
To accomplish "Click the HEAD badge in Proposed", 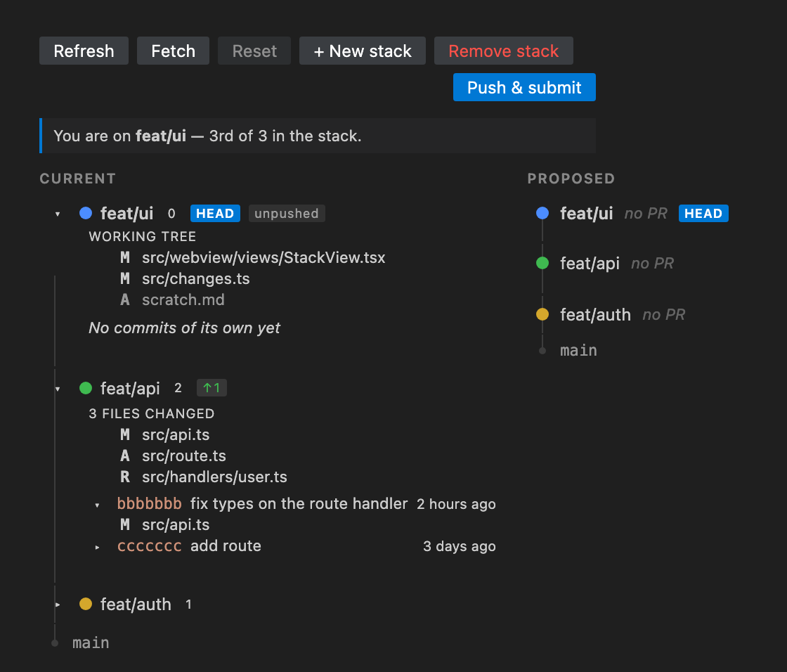I will coord(703,214).
